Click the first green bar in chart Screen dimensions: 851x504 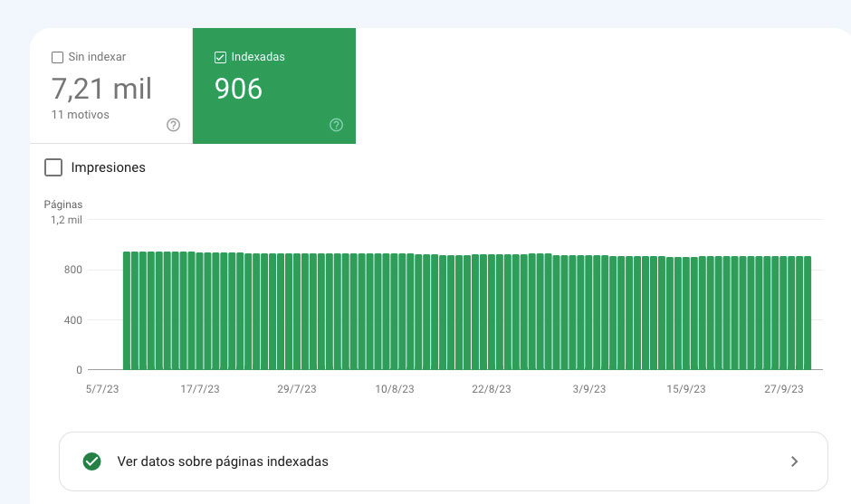127,310
